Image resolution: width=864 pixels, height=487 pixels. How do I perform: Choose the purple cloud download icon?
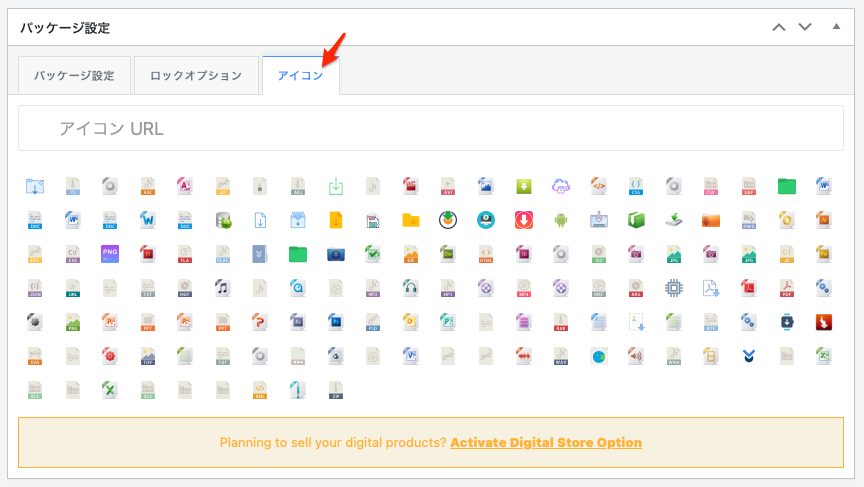click(560, 185)
